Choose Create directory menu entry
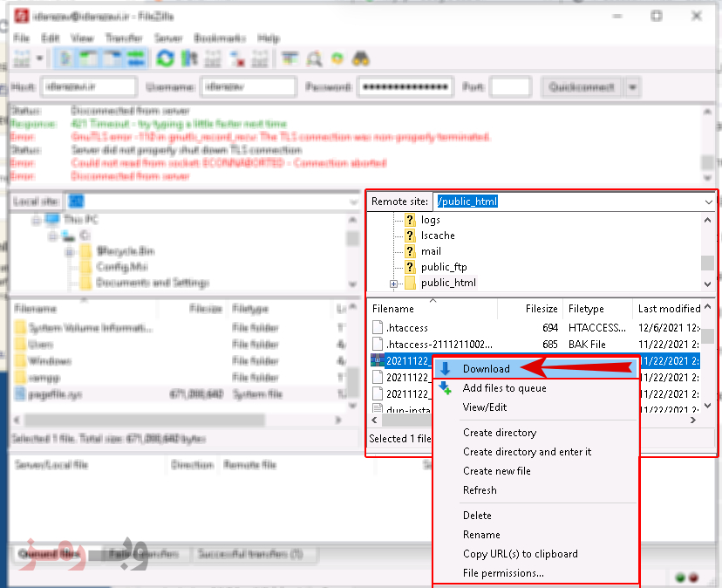 tap(535, 433)
